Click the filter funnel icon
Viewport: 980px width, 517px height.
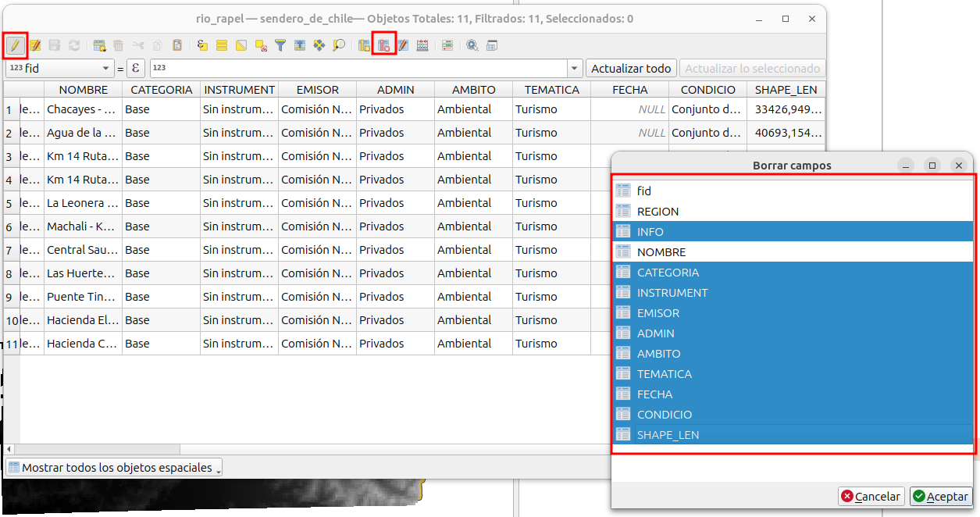280,45
